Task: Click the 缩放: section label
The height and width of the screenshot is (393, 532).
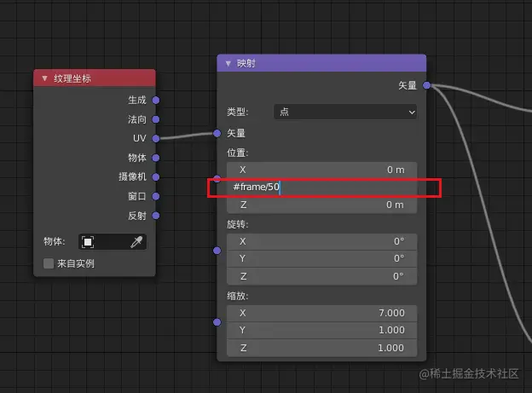Action: point(238,296)
